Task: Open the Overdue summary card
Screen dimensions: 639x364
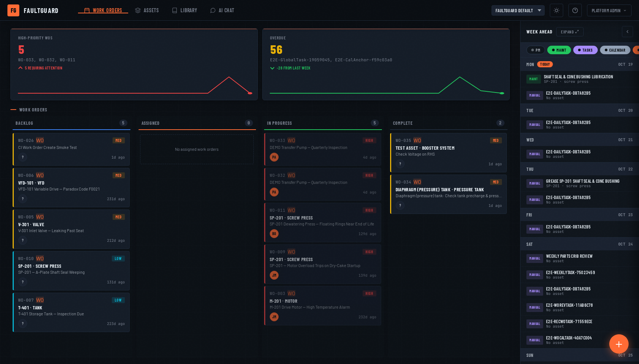Action: 386,64
